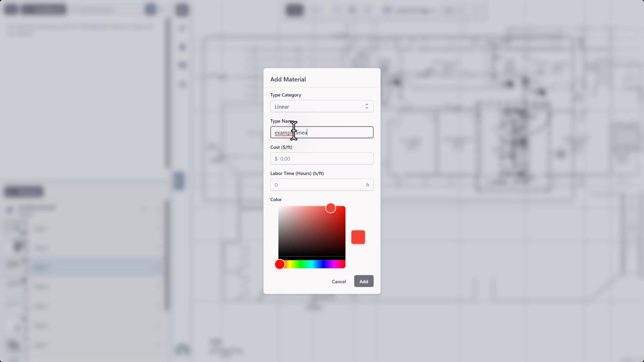
Task: Click the hue slider red handle
Action: click(x=280, y=264)
